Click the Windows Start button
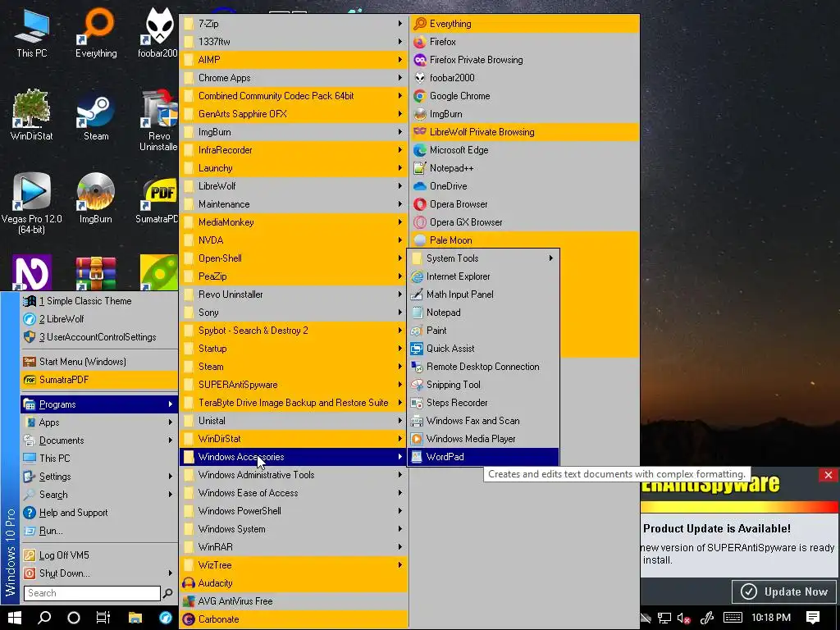 (15, 618)
